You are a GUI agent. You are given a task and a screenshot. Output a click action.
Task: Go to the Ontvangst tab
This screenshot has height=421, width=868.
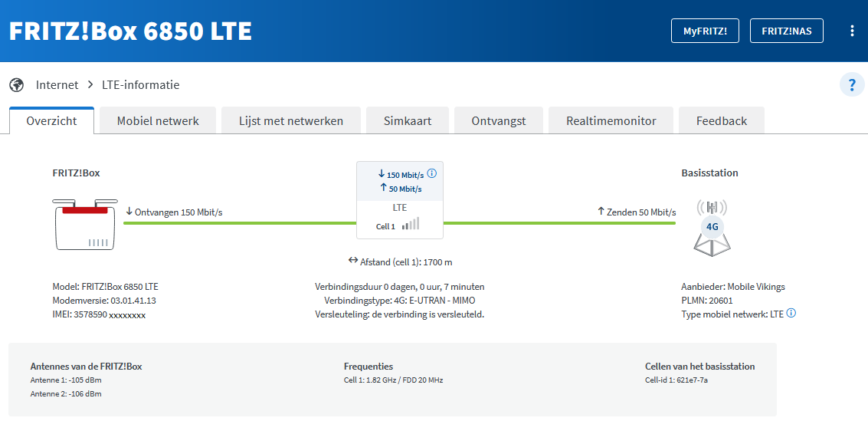coord(498,120)
